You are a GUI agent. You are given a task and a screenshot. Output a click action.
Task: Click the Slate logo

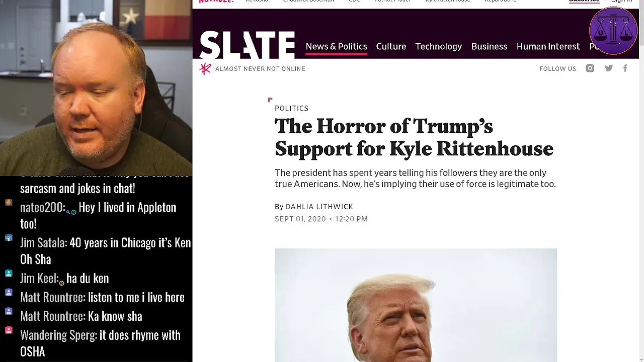[x=247, y=45]
